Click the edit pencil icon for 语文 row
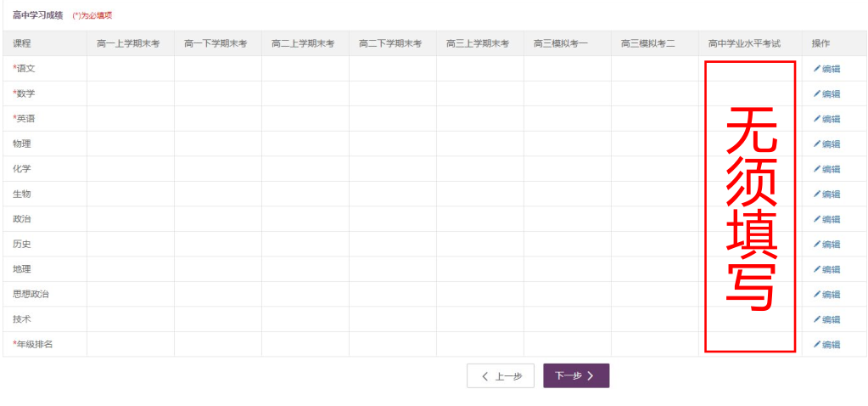868x406 pixels. coord(817,69)
